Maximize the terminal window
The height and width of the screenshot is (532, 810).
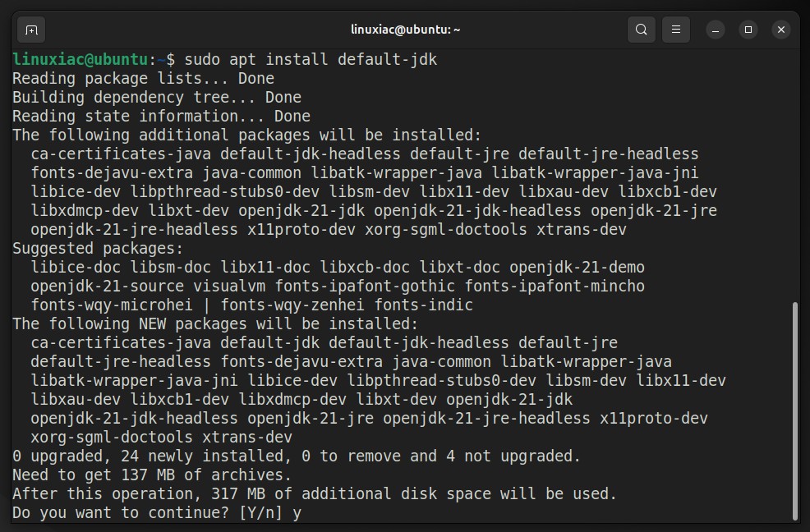point(748,30)
